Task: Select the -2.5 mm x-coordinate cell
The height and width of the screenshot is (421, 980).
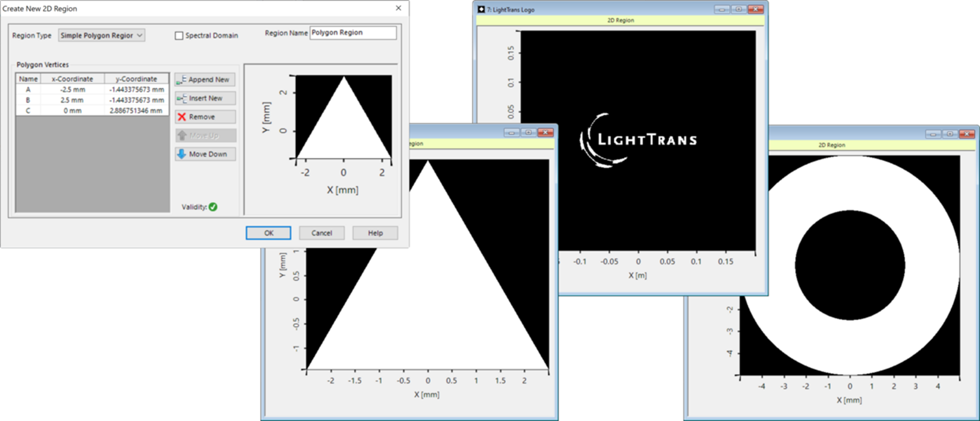Action: coord(72,90)
